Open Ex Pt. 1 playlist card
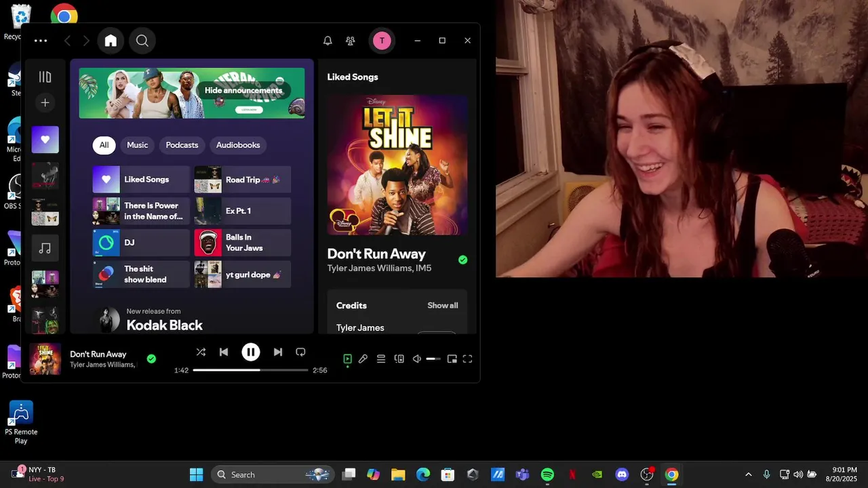 (243, 211)
